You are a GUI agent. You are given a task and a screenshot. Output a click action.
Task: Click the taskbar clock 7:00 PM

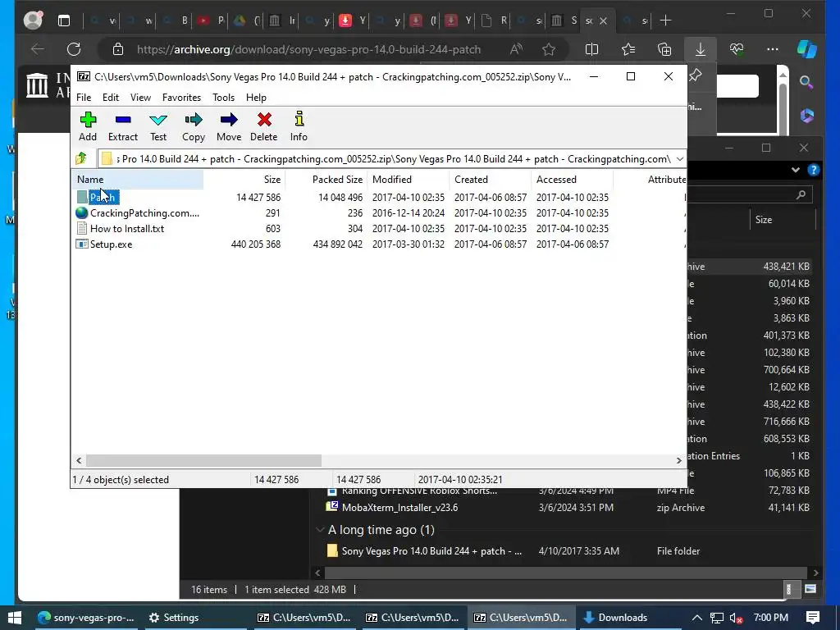click(x=770, y=618)
